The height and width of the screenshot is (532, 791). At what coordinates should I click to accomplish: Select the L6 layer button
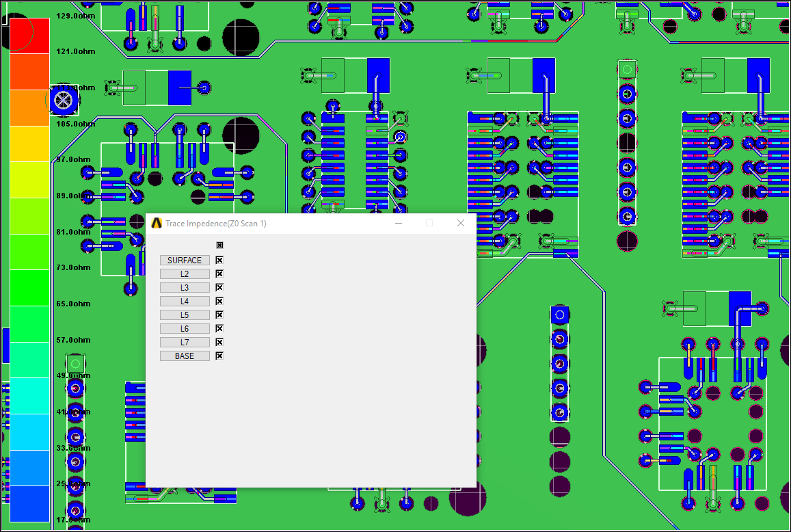(x=185, y=328)
